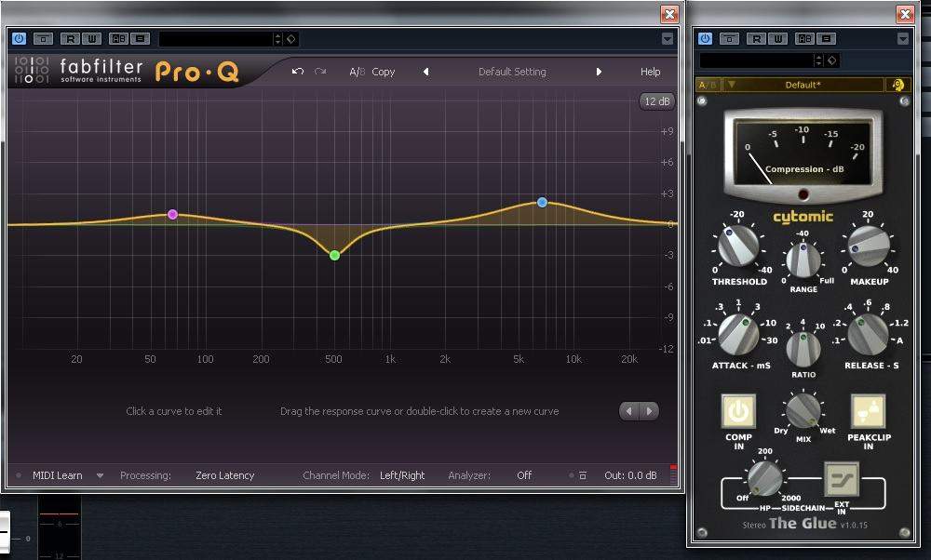Click the Pro-Q redo arrow

pos(320,72)
